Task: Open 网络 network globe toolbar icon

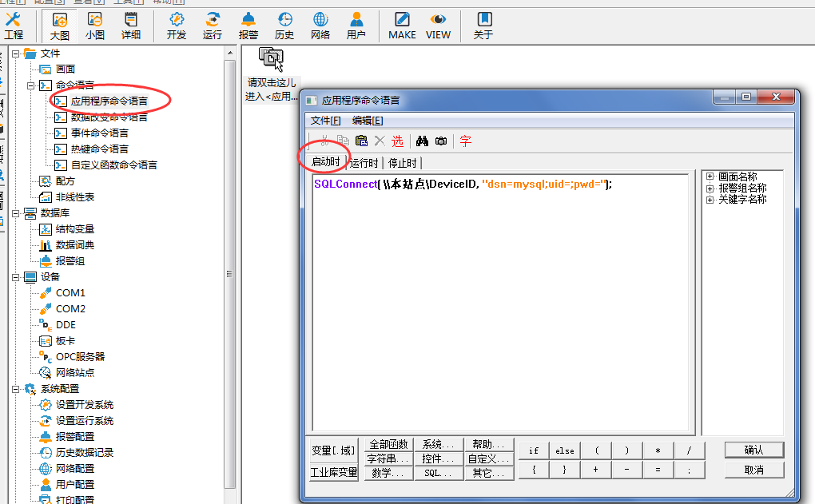Action: coord(320,26)
